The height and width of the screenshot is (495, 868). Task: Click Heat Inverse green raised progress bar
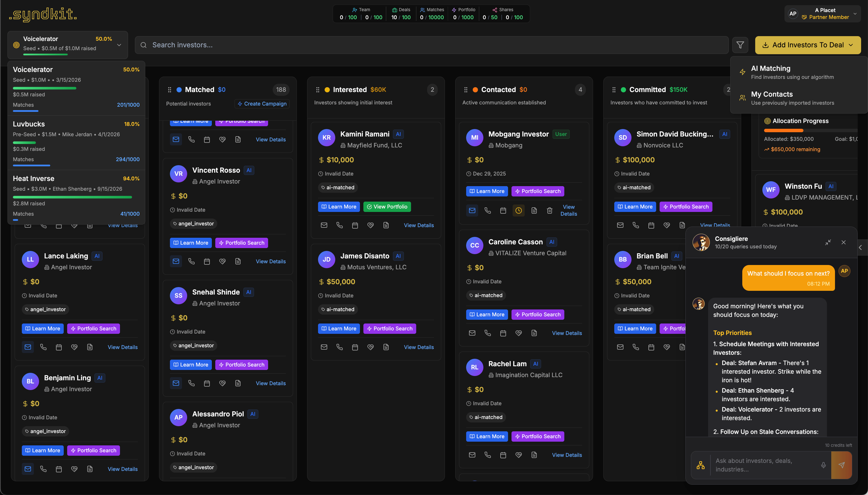pos(72,197)
